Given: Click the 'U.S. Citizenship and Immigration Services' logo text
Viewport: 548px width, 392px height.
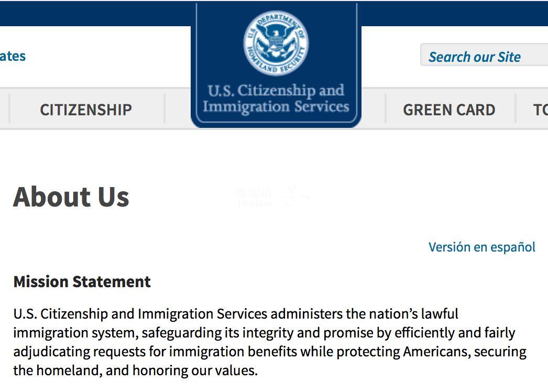Looking at the screenshot, I should (276, 99).
